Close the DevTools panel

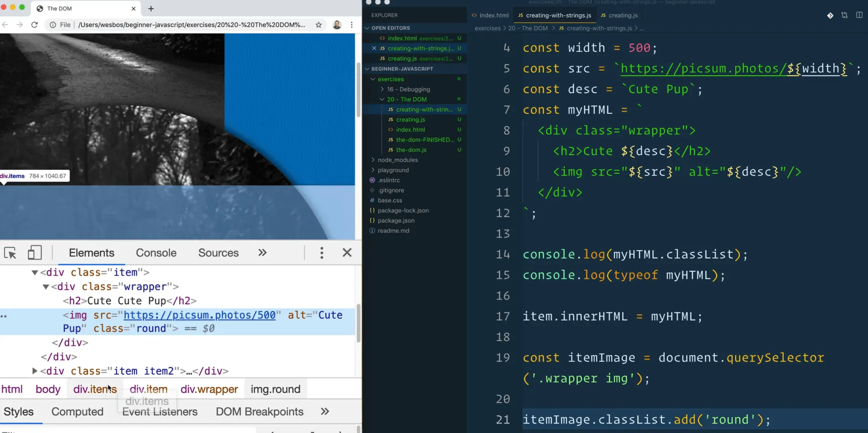point(347,253)
